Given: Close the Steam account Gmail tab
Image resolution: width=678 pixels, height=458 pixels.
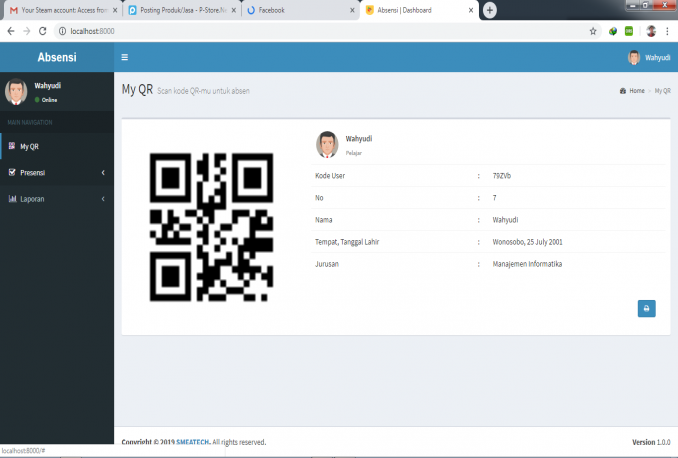Looking at the screenshot, I should [115, 10].
